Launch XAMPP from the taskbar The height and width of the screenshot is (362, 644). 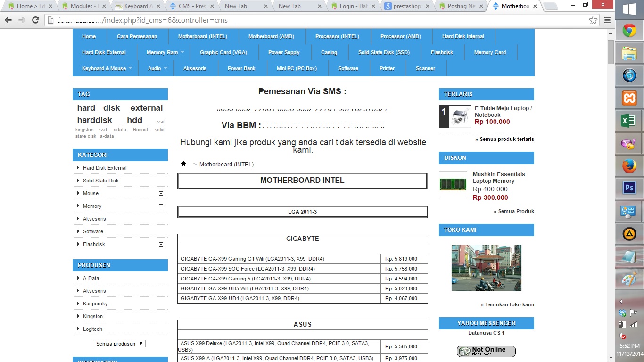click(629, 98)
